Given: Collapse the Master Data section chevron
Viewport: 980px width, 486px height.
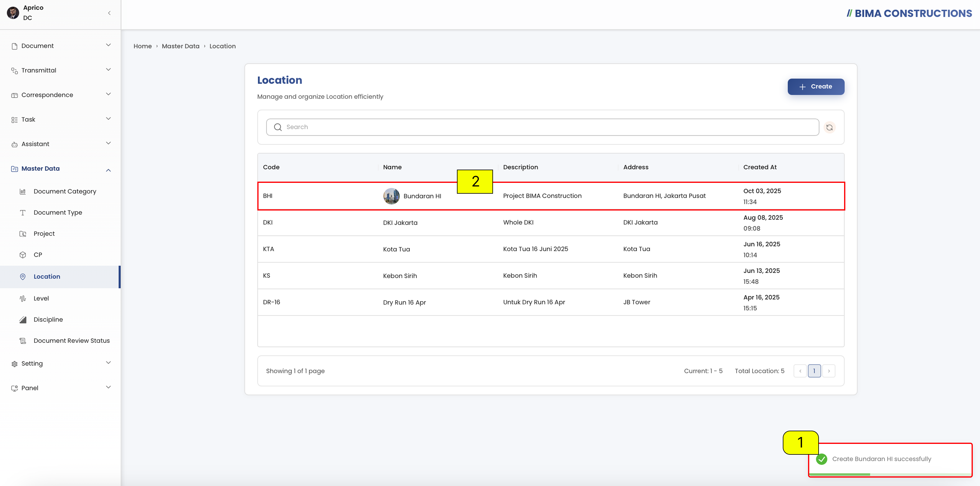Looking at the screenshot, I should [x=109, y=170].
